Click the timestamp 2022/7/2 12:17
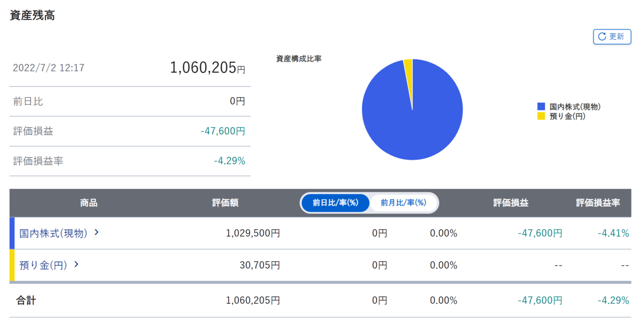644x323 pixels. click(48, 68)
